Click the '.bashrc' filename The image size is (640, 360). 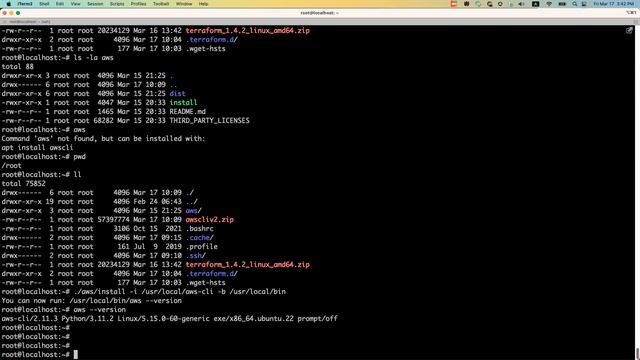click(200, 229)
